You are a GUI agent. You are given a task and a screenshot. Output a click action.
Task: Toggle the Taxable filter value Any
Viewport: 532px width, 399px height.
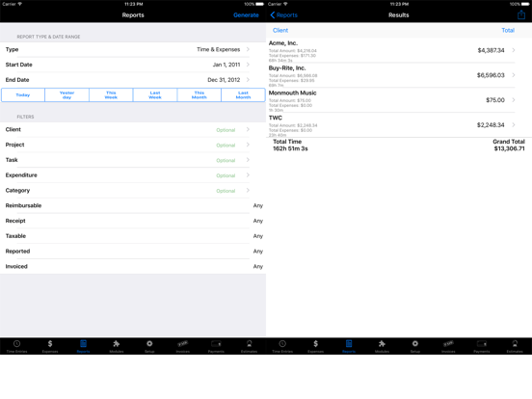tap(258, 236)
